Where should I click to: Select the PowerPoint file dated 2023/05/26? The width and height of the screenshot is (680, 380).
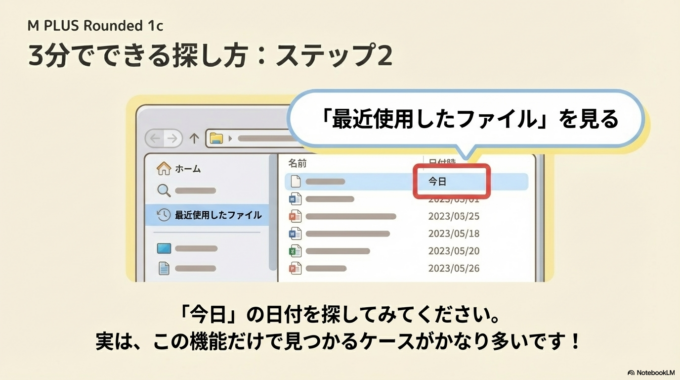pyautogui.click(x=295, y=268)
